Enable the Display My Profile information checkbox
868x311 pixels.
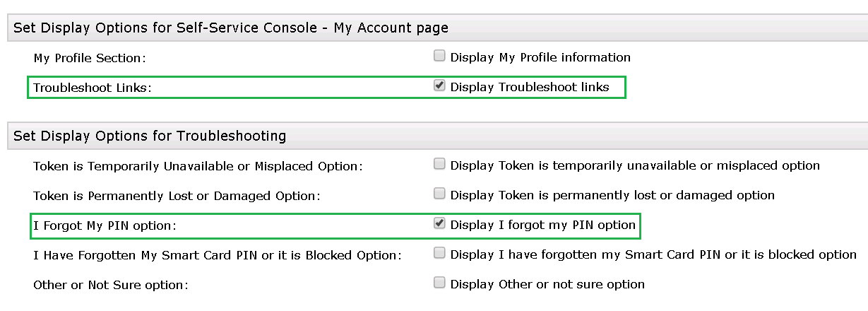[x=439, y=56]
